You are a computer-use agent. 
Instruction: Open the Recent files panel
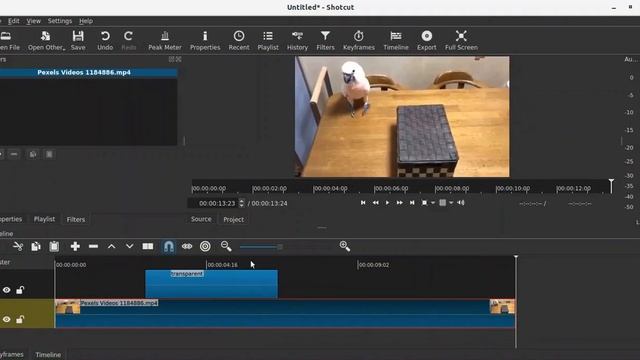(239, 40)
